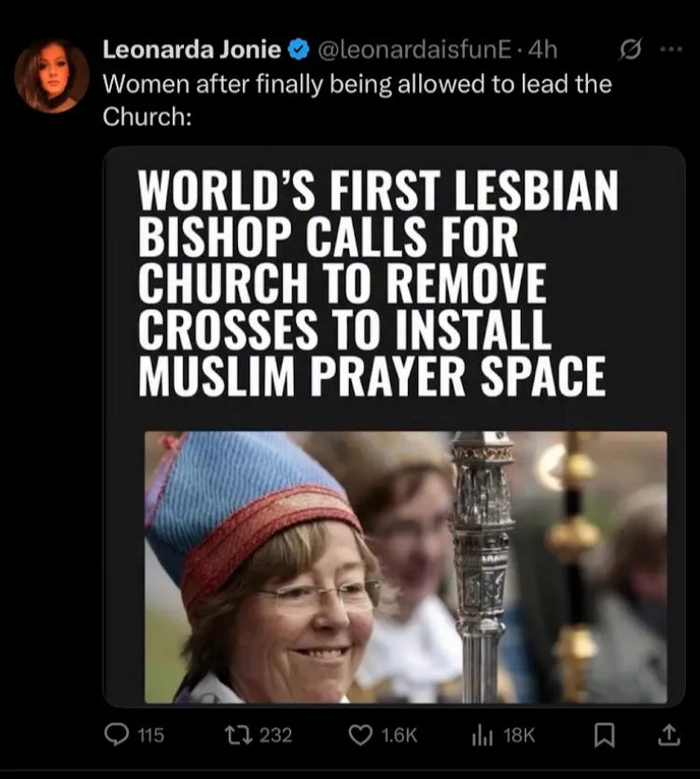Viewport: 700px width, 779px height.
Task: Click the tweet text about leading the Church
Action: pyautogui.click(x=357, y=100)
